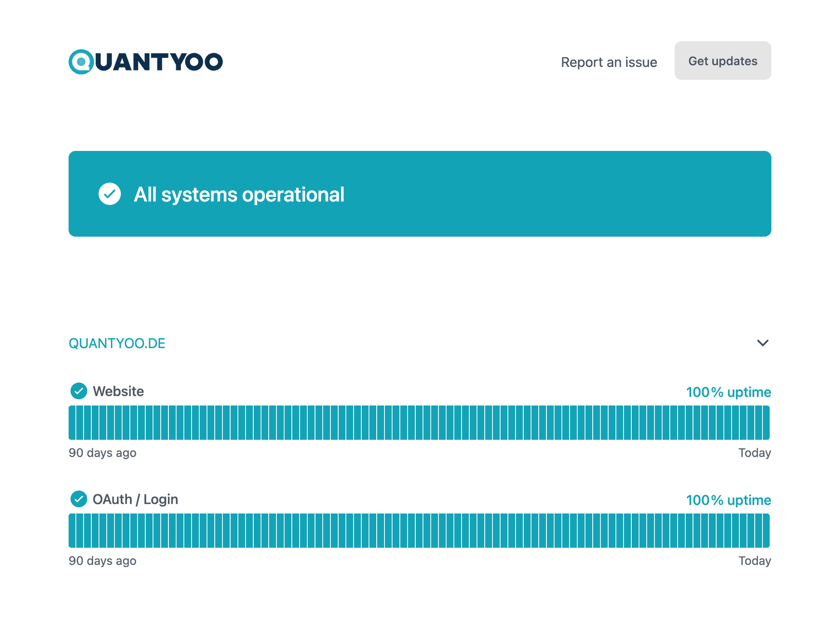Click the OAuth / Login 100% uptime label
The image size is (840, 619).
point(728,500)
